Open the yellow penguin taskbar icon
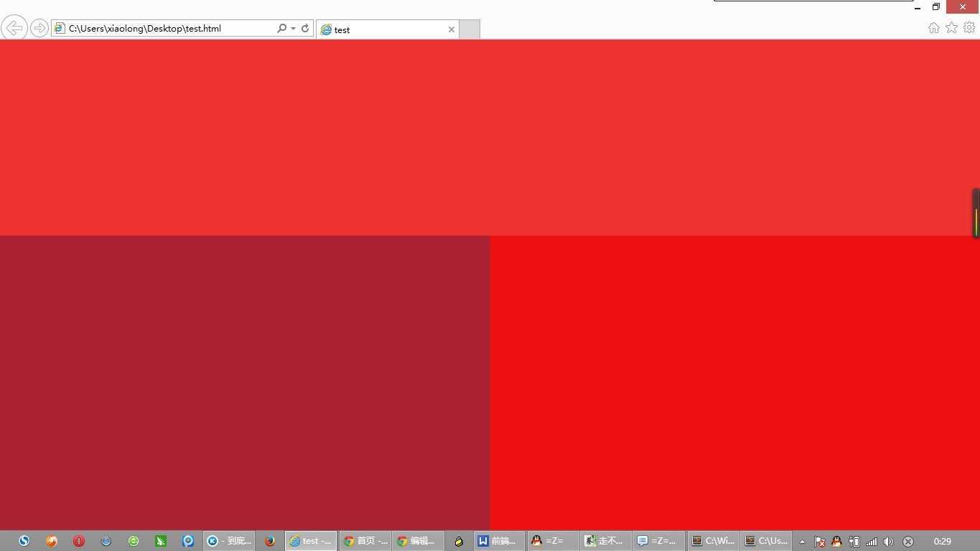 [x=459, y=541]
